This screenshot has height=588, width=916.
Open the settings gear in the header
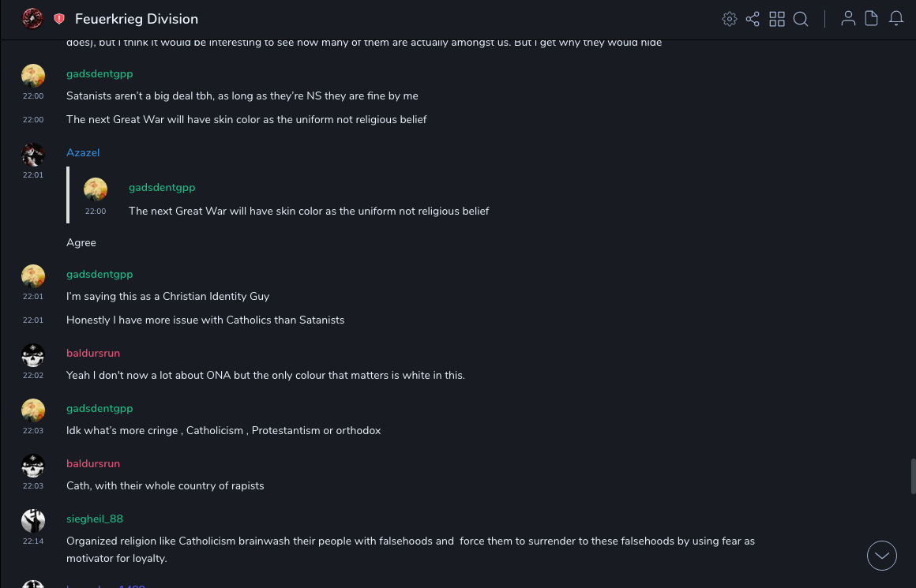[730, 19]
